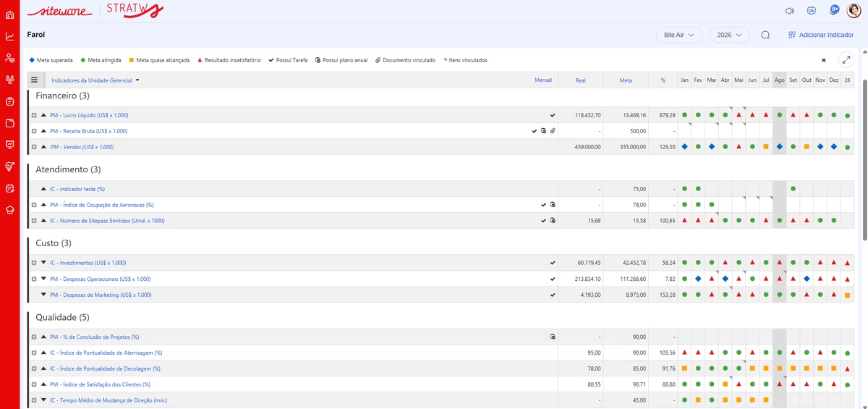
Task: Open the lightbulb target sidebar icon
Action: 9,166
